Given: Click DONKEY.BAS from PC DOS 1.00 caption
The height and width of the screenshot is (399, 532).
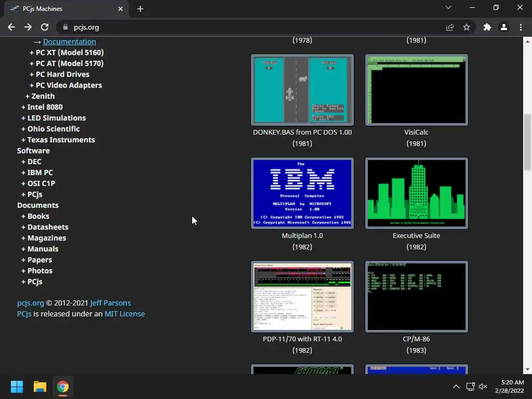Looking at the screenshot, I should coord(302,132).
